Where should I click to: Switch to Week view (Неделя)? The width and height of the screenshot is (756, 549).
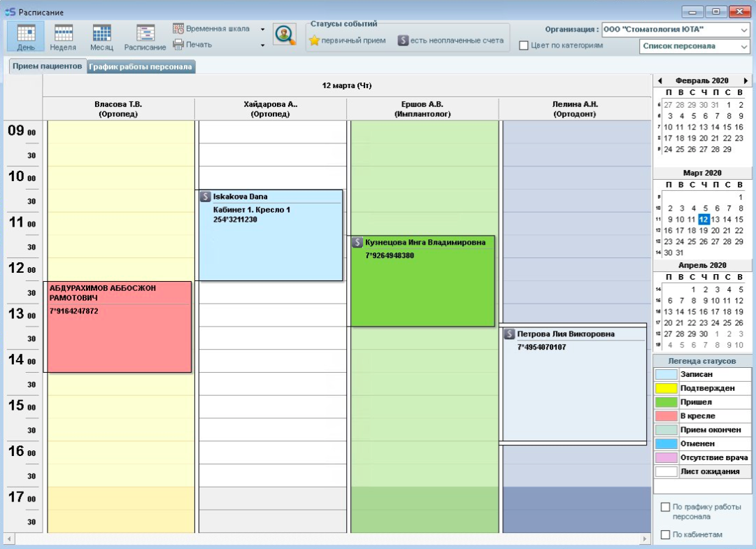pyautogui.click(x=63, y=36)
